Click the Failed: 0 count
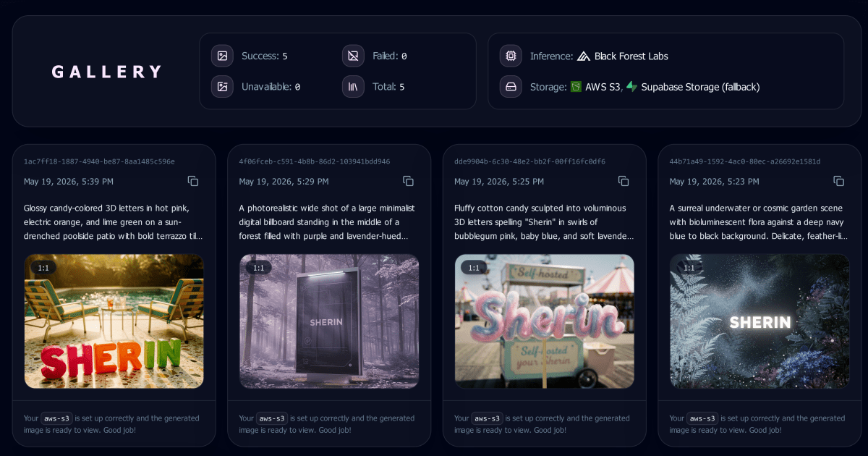This screenshot has height=456, width=868. point(390,56)
